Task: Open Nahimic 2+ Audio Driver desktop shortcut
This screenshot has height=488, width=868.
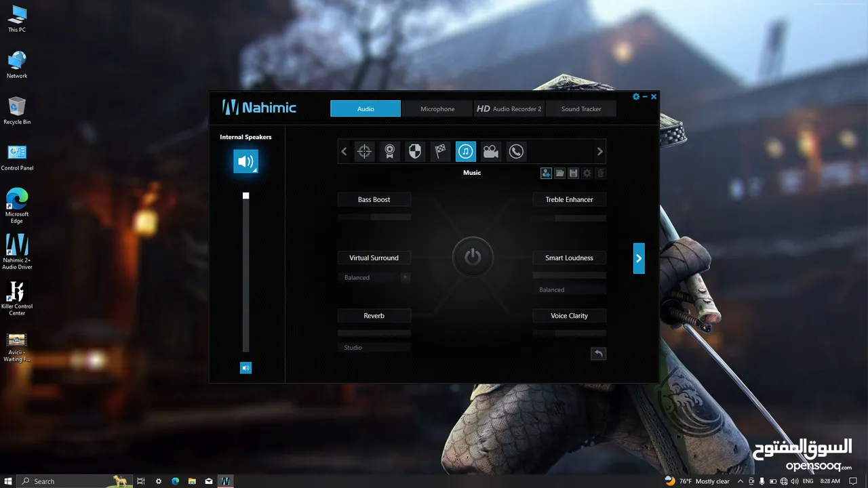Action: (x=17, y=251)
